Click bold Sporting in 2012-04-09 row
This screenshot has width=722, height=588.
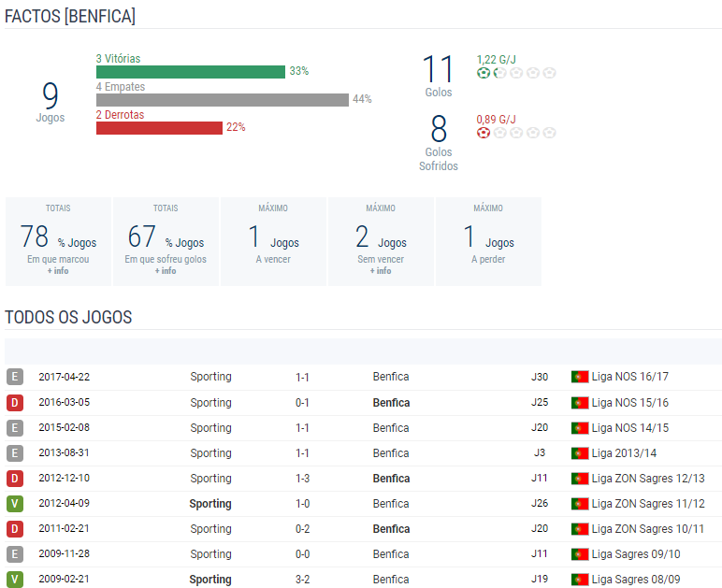tap(210, 504)
